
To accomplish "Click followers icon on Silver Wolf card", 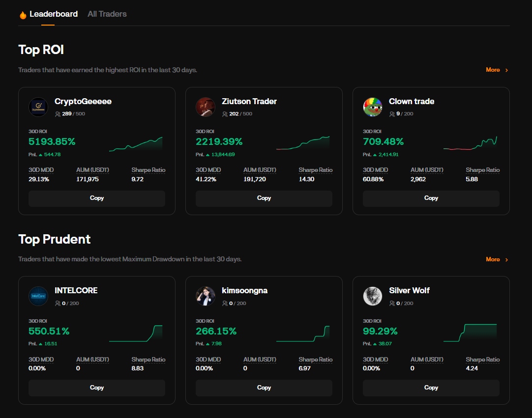I will (x=392, y=304).
